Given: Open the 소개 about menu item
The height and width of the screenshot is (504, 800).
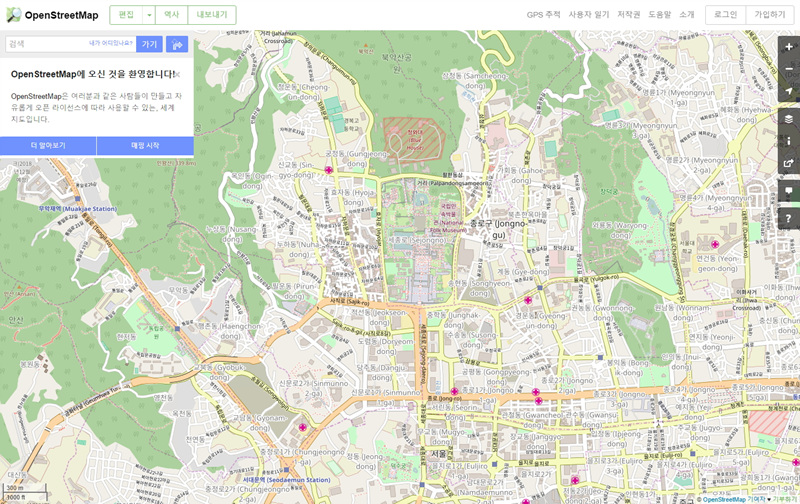Looking at the screenshot, I should [687, 15].
